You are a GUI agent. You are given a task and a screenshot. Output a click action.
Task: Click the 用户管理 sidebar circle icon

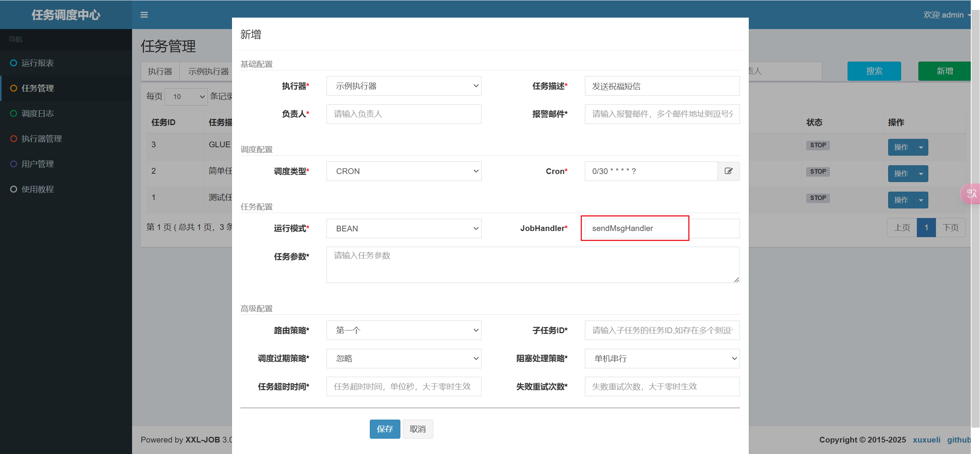pos(13,164)
